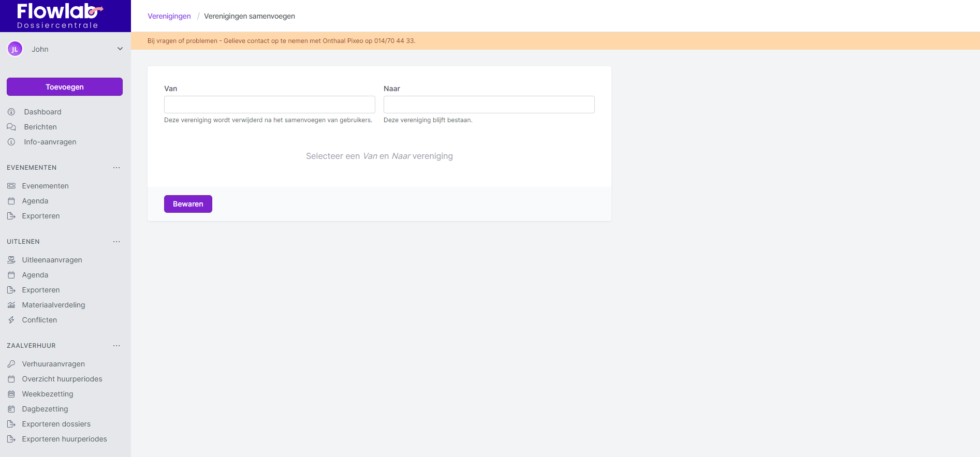
Task: Open the Evenementen section options ellipsis
Action: [116, 168]
